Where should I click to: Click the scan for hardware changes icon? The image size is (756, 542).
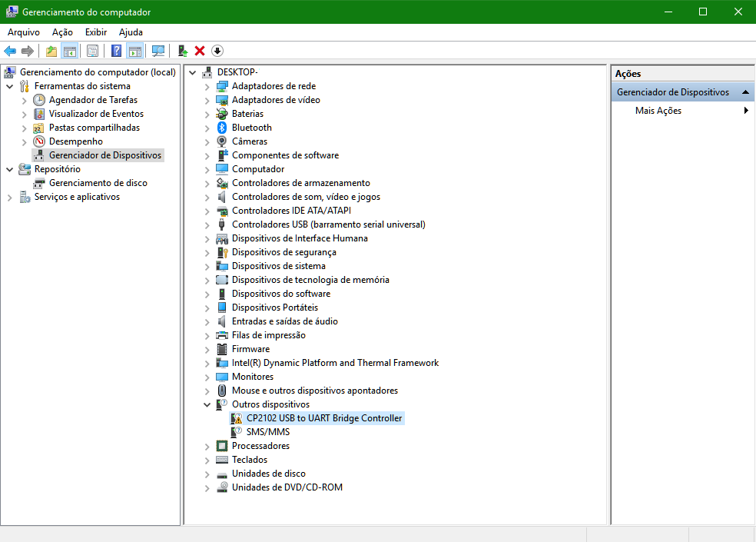click(x=158, y=51)
